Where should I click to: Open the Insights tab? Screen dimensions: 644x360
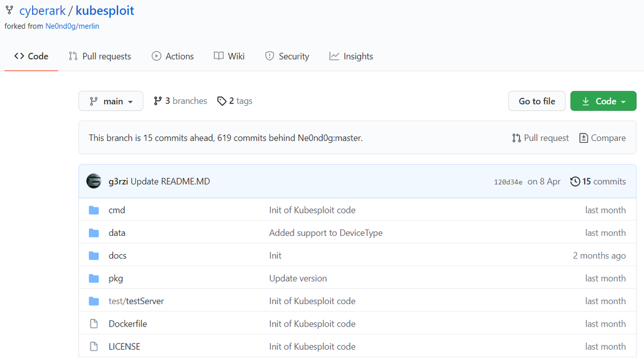coord(352,56)
